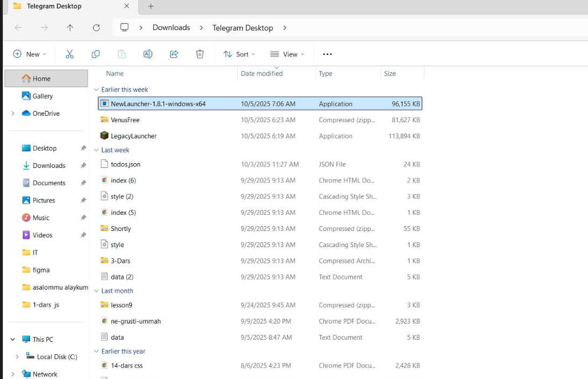Open the Sort dropdown menu
This screenshot has width=588, height=379.
[239, 54]
